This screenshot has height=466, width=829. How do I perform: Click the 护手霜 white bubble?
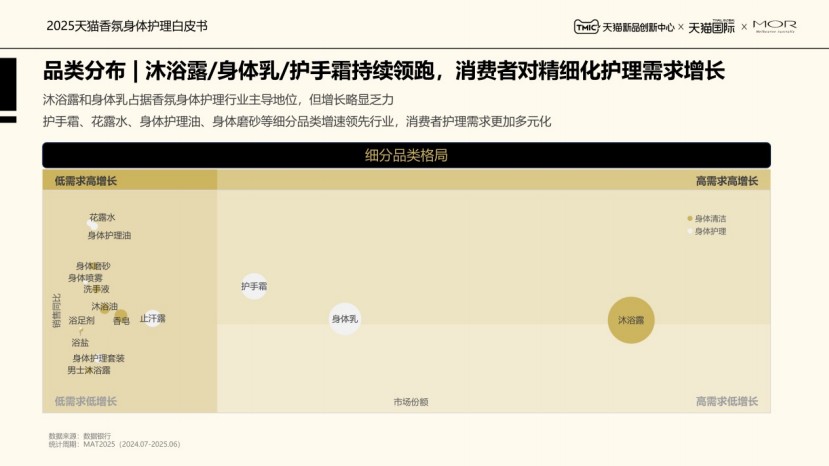(254, 286)
